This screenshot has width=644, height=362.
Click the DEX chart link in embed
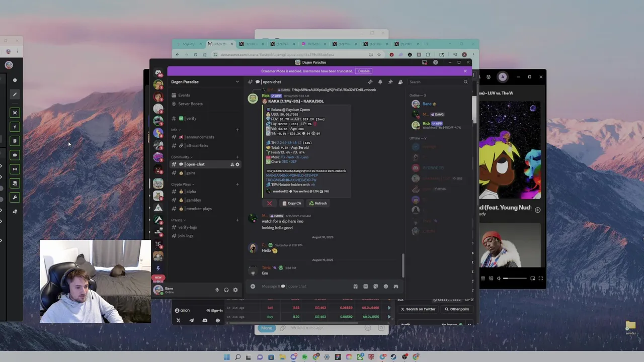click(285, 161)
